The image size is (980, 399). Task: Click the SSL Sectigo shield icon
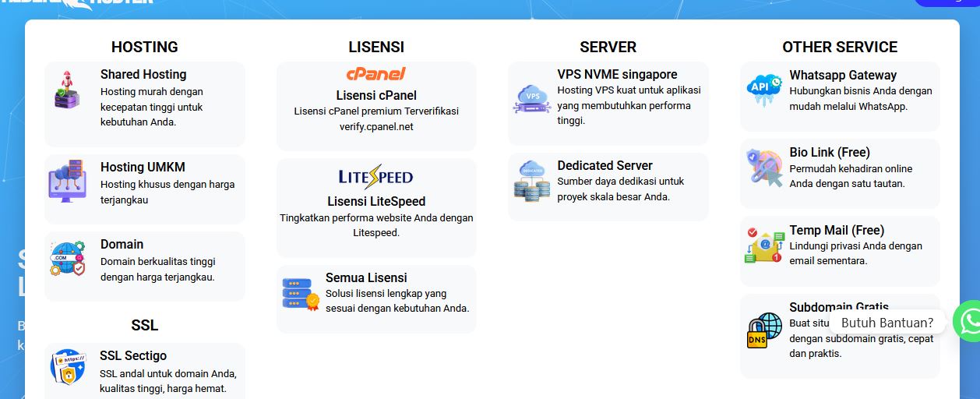[x=68, y=367]
